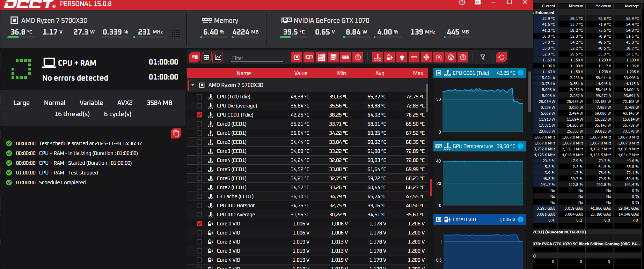The height and width of the screenshot is (269, 644).
Task: Toggle the temperature sensor filter icon
Action: pyautogui.click(x=378, y=57)
